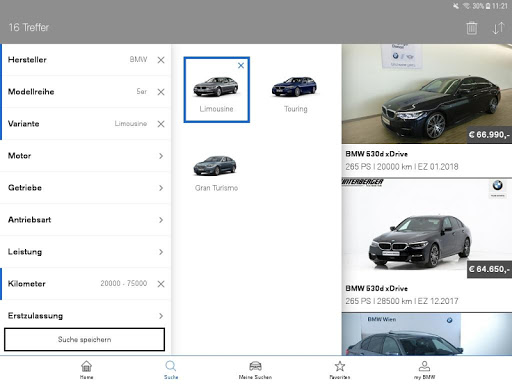Image resolution: width=512 pixels, height=384 pixels.
Task: Deselect Limousine using its blue X
Action: (x=241, y=66)
